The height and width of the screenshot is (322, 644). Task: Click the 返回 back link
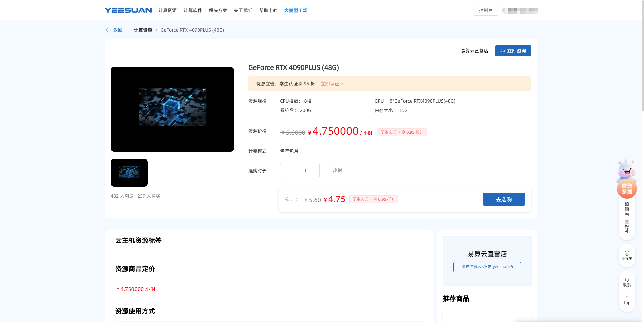pyautogui.click(x=118, y=30)
